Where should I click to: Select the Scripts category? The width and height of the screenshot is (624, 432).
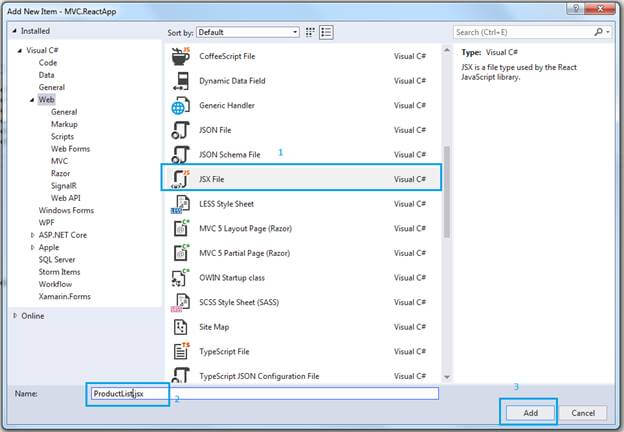[x=62, y=137]
